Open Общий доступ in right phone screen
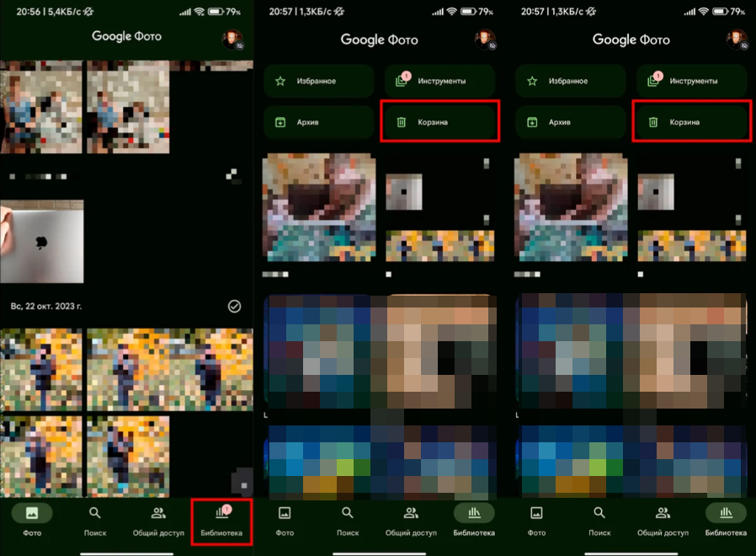The width and height of the screenshot is (756, 556). [x=663, y=521]
